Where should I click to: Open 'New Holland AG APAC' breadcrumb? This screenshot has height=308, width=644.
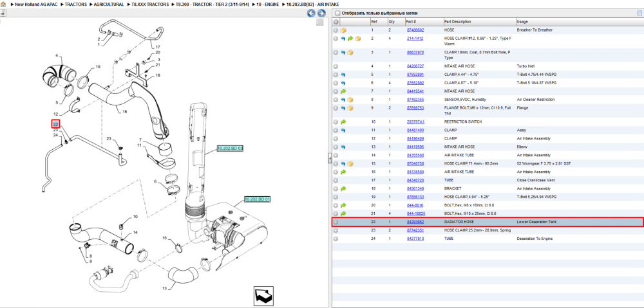coord(35,4)
